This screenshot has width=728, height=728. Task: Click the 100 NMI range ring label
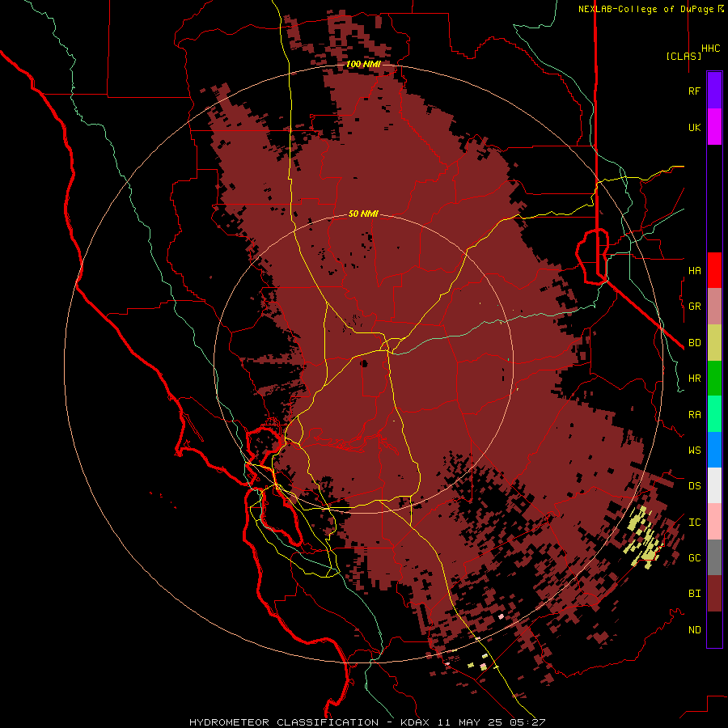click(363, 64)
